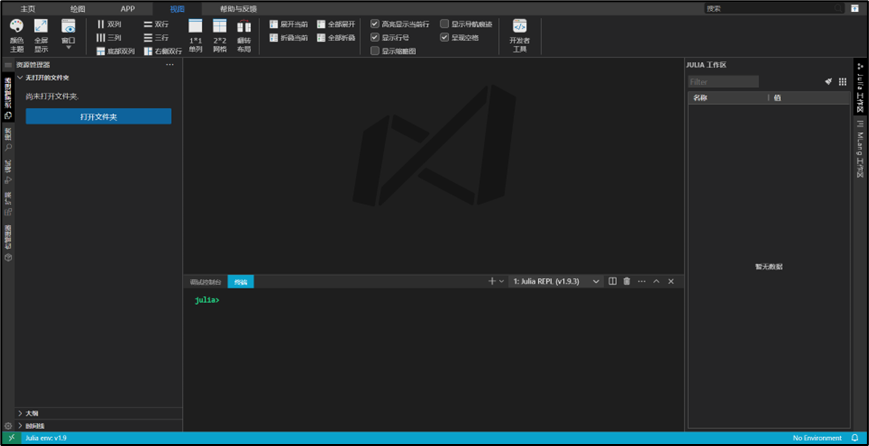Switch to the APP ribbon tab
The image size is (869, 446).
128,9
